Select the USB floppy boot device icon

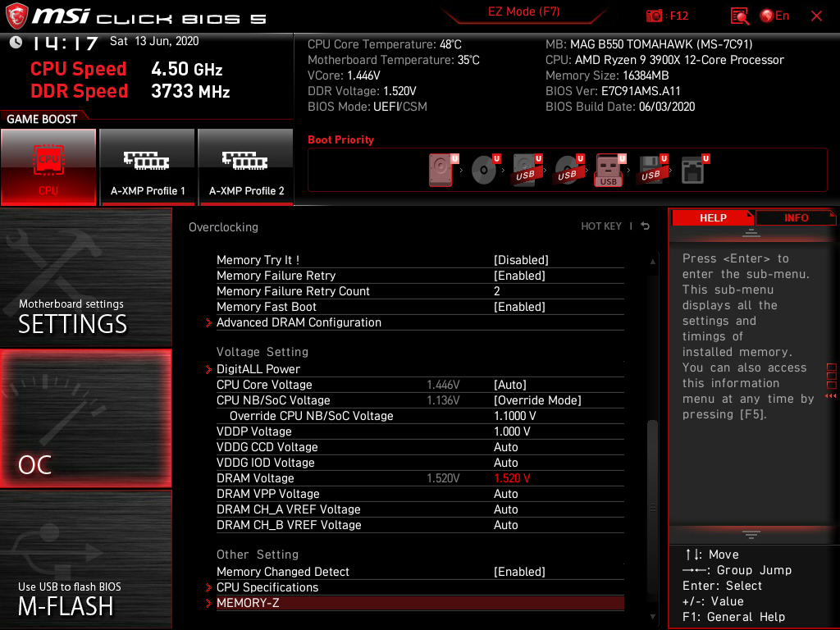click(x=651, y=169)
